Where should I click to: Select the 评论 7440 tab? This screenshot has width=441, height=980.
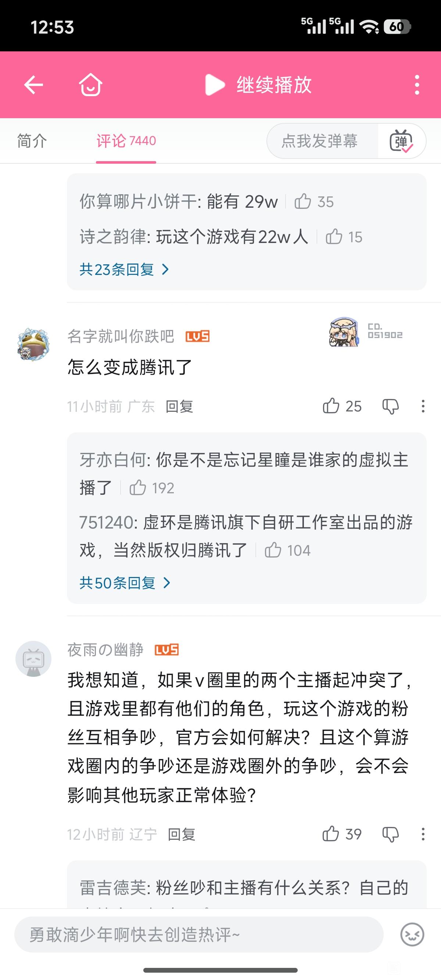[x=126, y=141]
